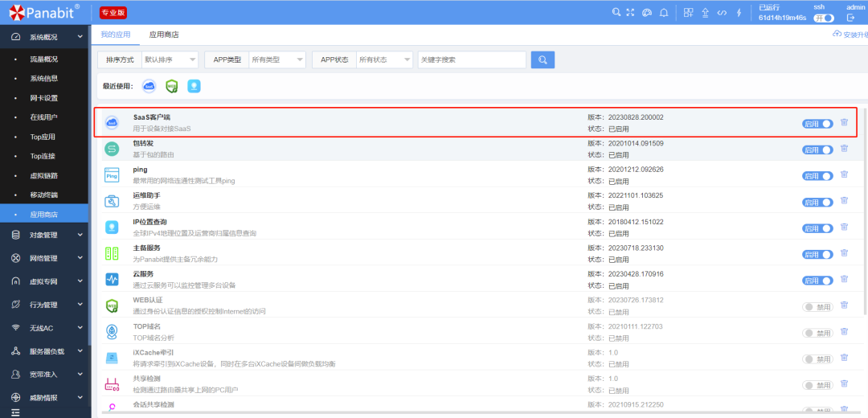
Task: Click the QR grid icon in header
Action: point(688,13)
